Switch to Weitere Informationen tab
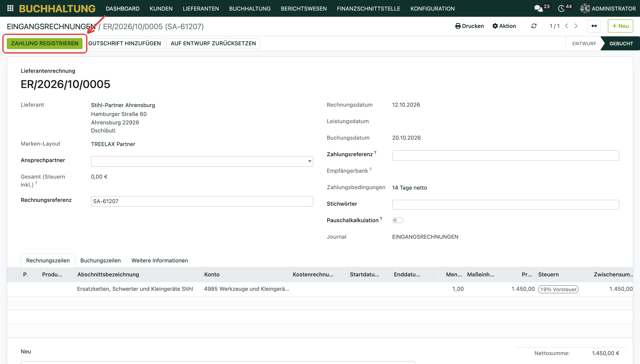The image size is (640, 364). [x=160, y=261]
